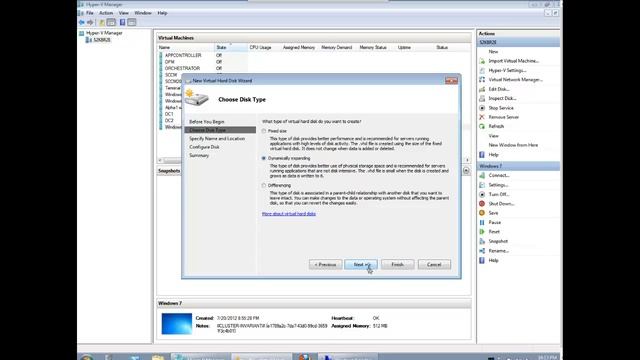640x360 pixels.
Task: Click the Connect icon for Windows 7
Action: (482, 175)
